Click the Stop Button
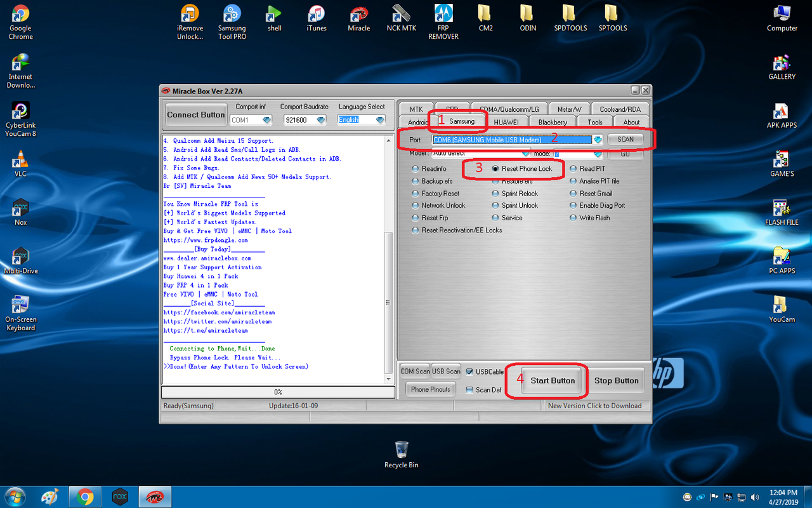Viewport: 812px width, 508px height. click(616, 381)
